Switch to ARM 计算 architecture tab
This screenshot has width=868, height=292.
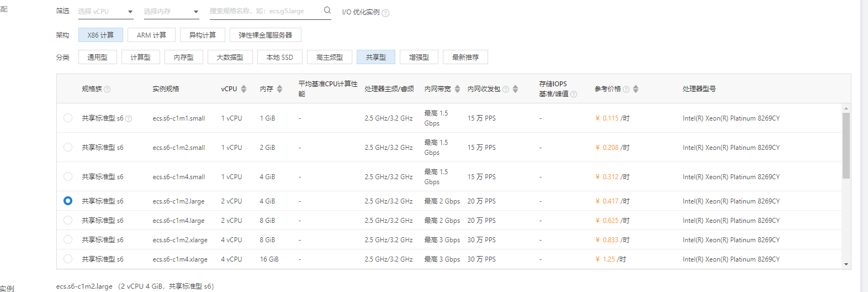pos(151,35)
